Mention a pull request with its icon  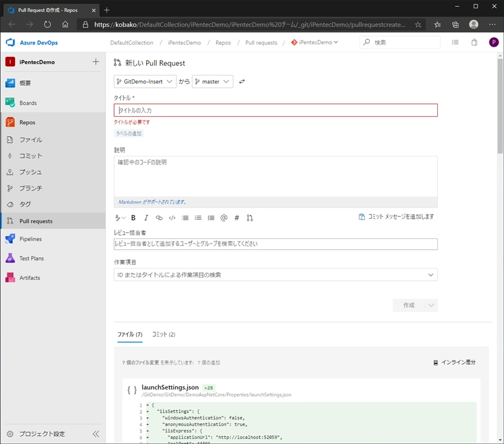[x=249, y=218]
